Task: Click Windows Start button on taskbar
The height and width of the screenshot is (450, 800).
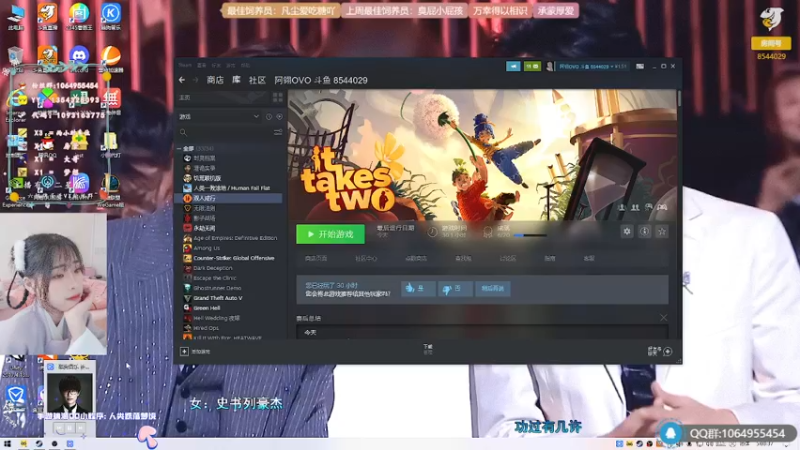Action: coord(7,444)
